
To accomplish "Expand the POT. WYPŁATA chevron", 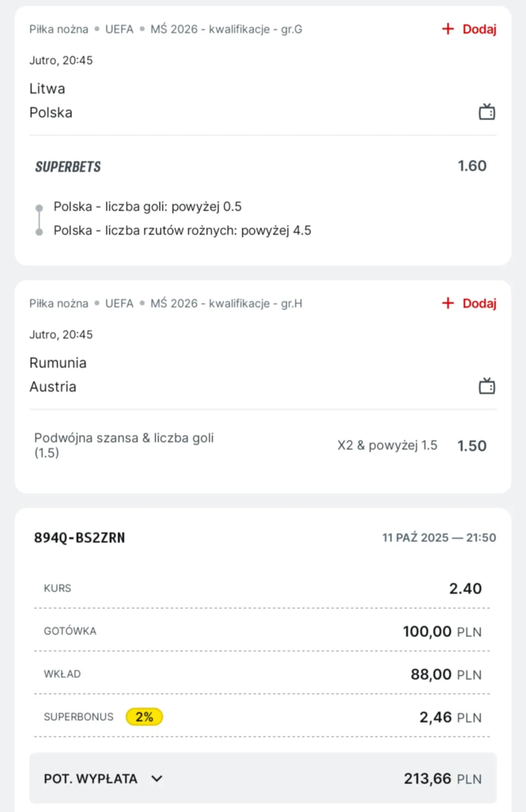I will coord(157,778).
